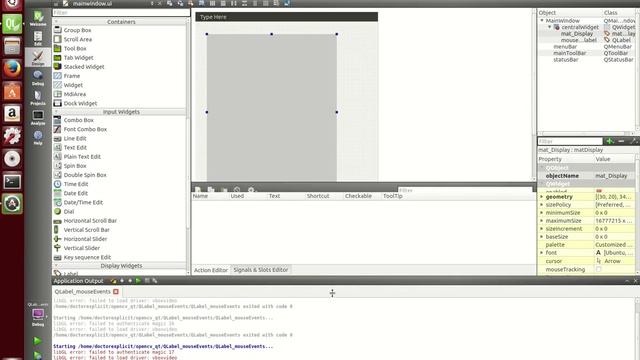Toggle the mouseTracking checkbox
The width and height of the screenshot is (640, 360).
click(x=598, y=269)
